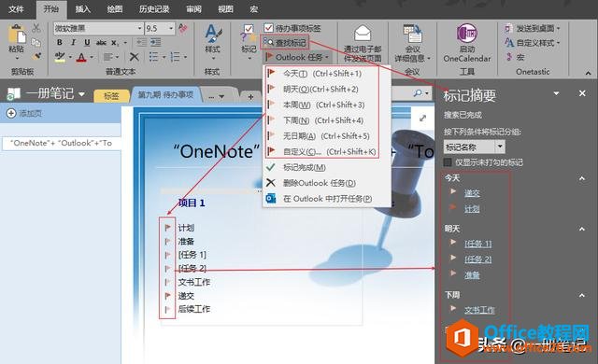This screenshot has height=364, width=598.
Task: Open the font color dropdown arrow
Action: [92, 58]
